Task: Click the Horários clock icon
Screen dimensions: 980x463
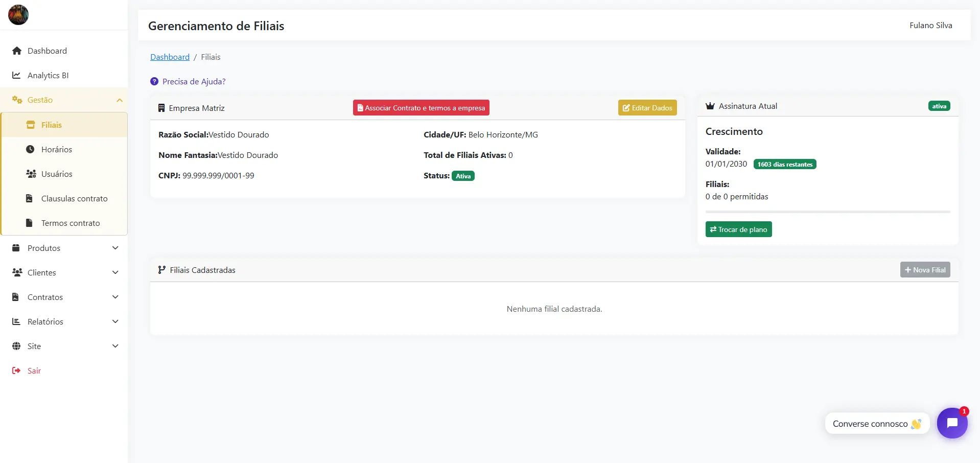Action: pyautogui.click(x=30, y=149)
